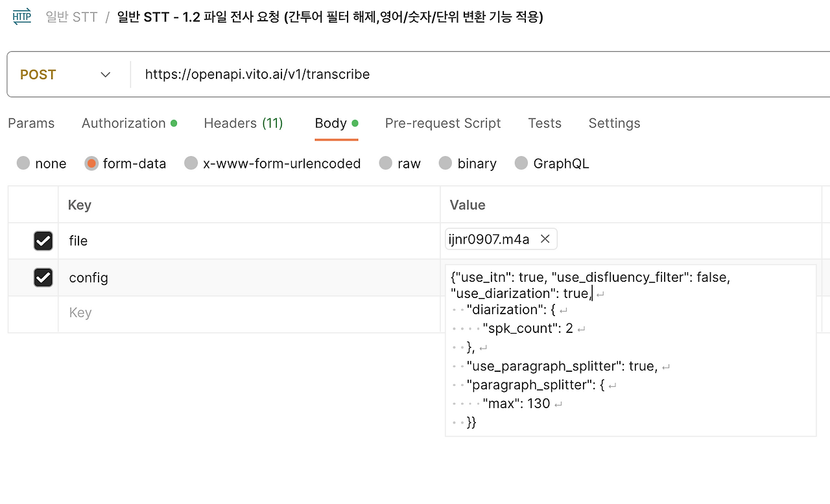The height and width of the screenshot is (504, 830).
Task: Open the Authorization tab
Action: [124, 123]
